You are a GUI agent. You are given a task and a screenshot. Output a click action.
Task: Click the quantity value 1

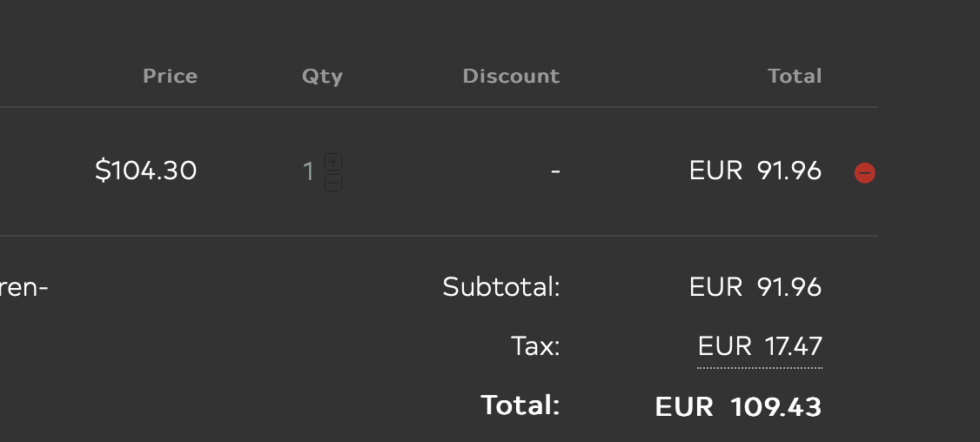pos(308,171)
